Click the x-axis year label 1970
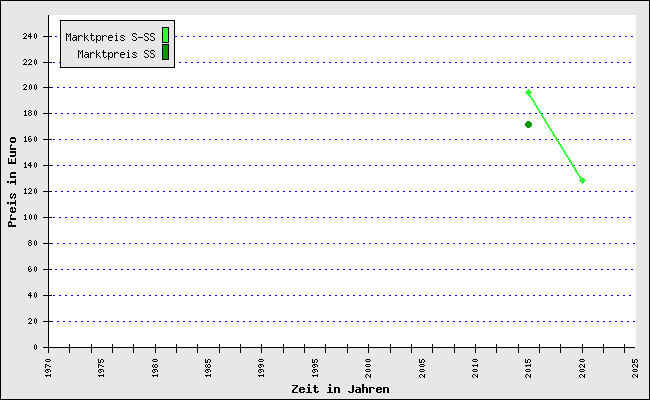The width and height of the screenshot is (650, 400). click(x=48, y=368)
